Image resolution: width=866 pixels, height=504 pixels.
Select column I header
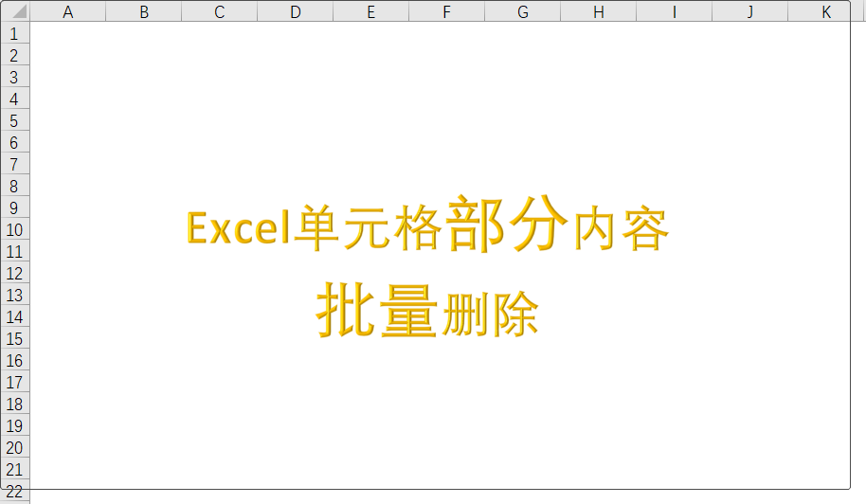pos(675,11)
